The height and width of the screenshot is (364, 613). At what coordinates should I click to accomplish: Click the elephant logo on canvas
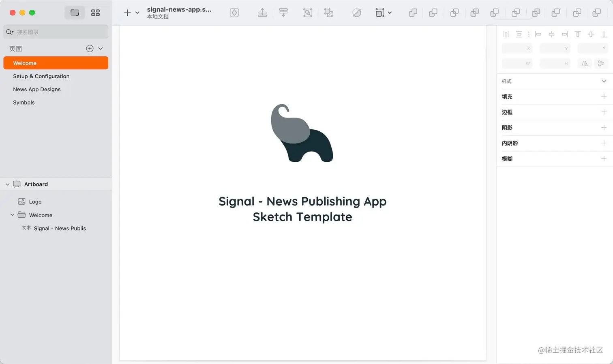pyautogui.click(x=302, y=133)
